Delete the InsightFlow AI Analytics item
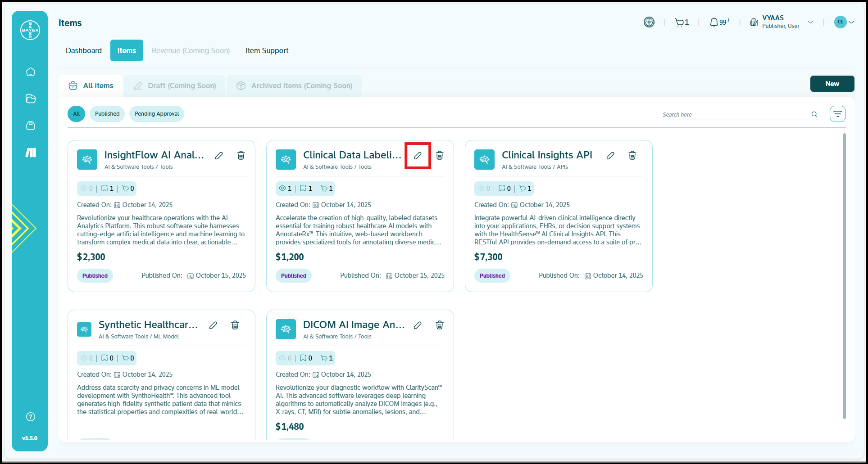 pyautogui.click(x=241, y=156)
